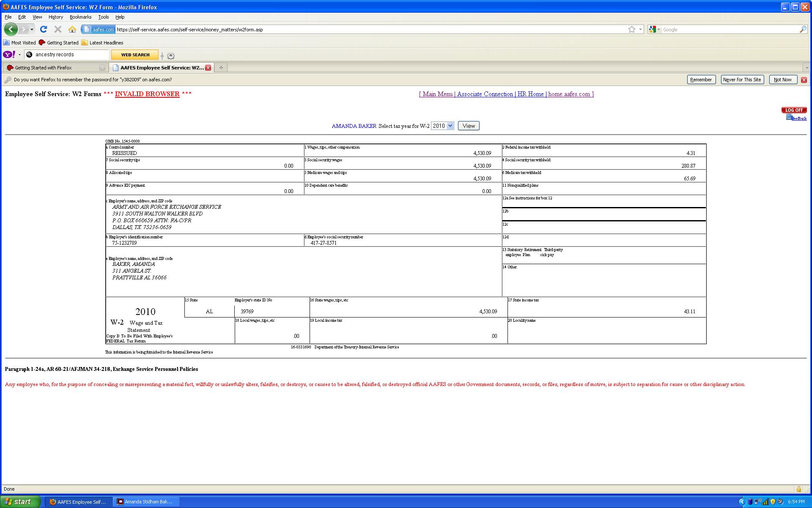Viewport: 812px width, 508px height.
Task: Click the aafes.com site identity button
Action: [98, 30]
